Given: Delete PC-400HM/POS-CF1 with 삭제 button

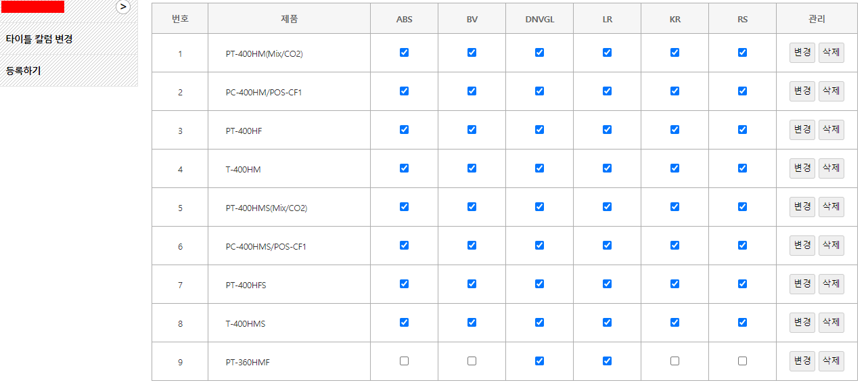Looking at the screenshot, I should (x=831, y=91).
